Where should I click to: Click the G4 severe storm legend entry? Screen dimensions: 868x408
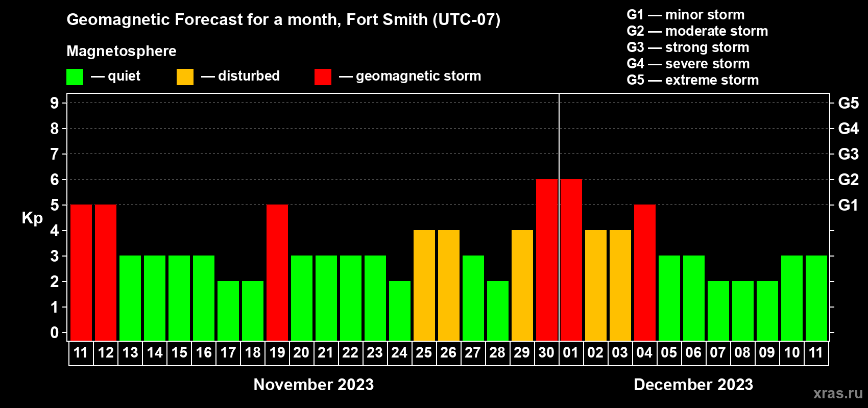(x=688, y=64)
